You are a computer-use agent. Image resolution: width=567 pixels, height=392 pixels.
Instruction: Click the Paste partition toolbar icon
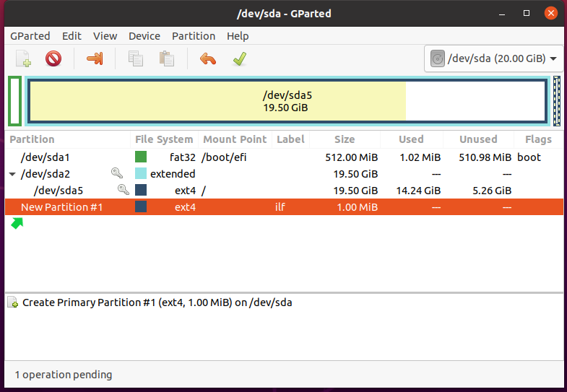click(167, 58)
